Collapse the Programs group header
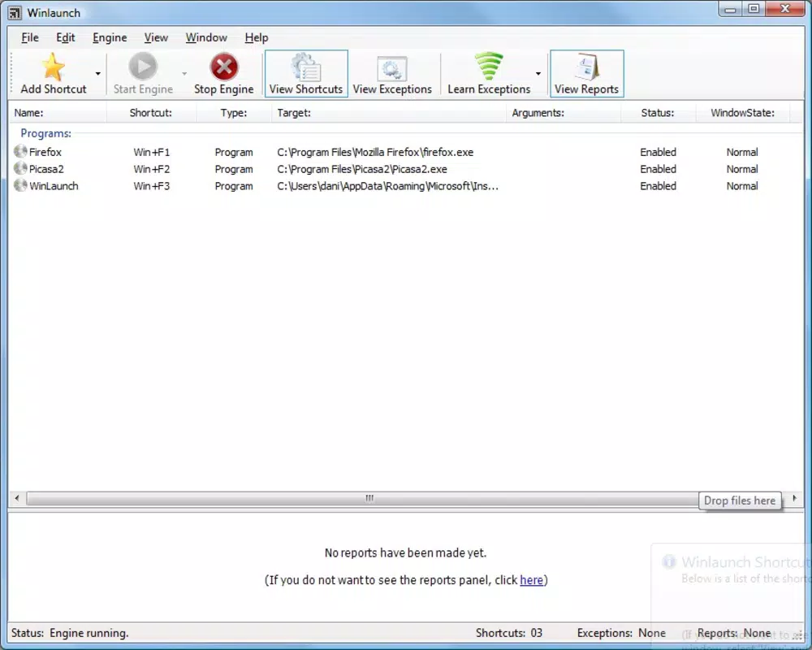Viewport: 812px width, 650px height. 45,133
